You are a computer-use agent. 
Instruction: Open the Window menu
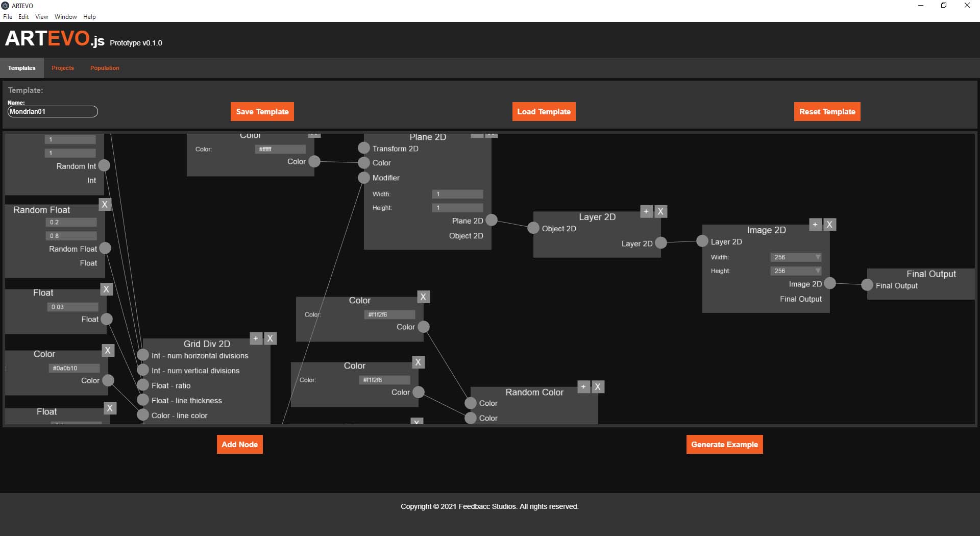[66, 17]
